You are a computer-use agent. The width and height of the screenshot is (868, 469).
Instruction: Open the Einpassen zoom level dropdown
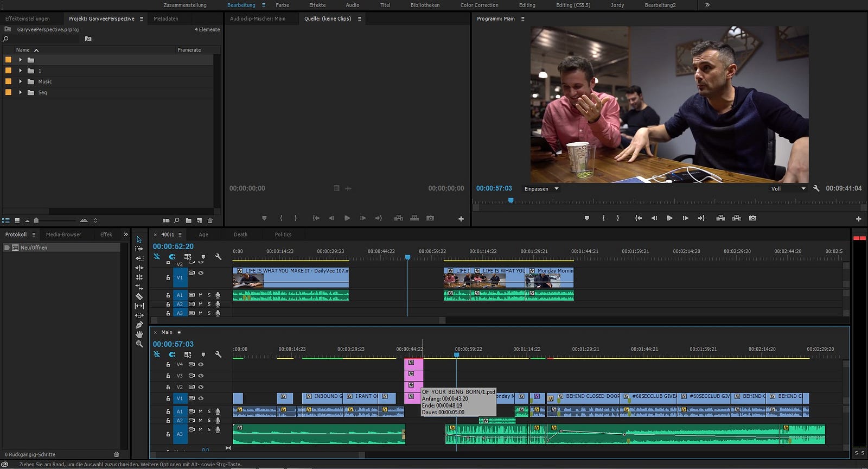click(x=541, y=189)
